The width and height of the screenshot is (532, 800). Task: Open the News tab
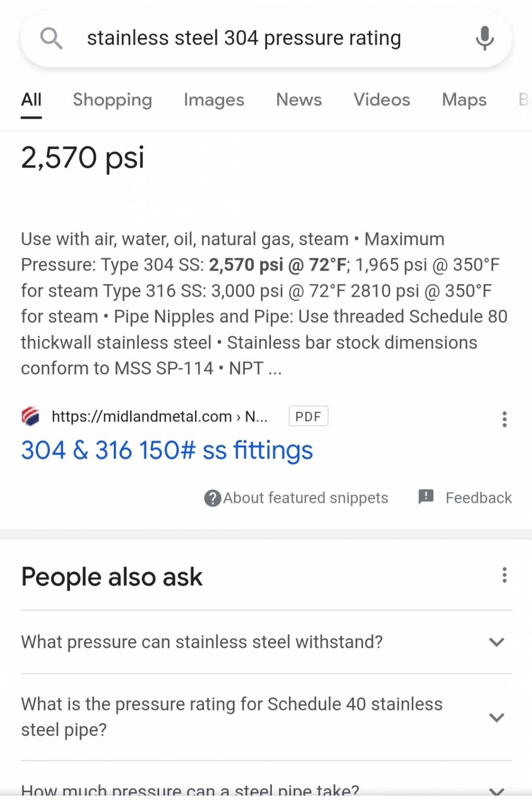299,99
